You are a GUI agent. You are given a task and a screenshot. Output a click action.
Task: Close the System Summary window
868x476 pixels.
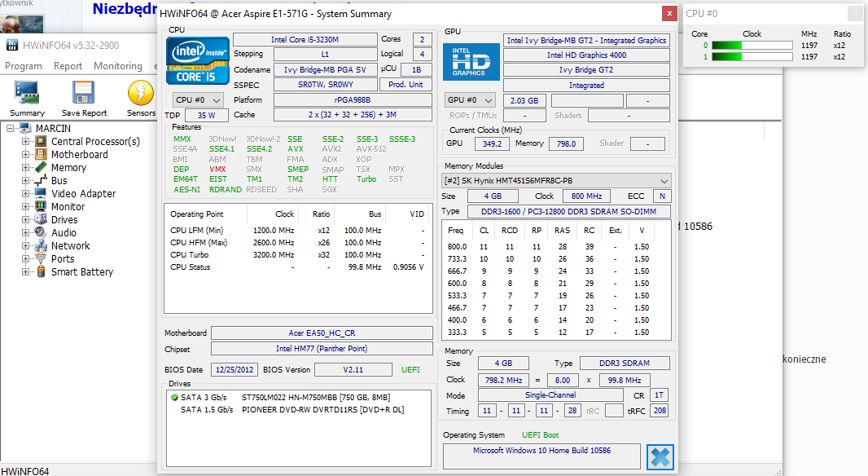[669, 14]
